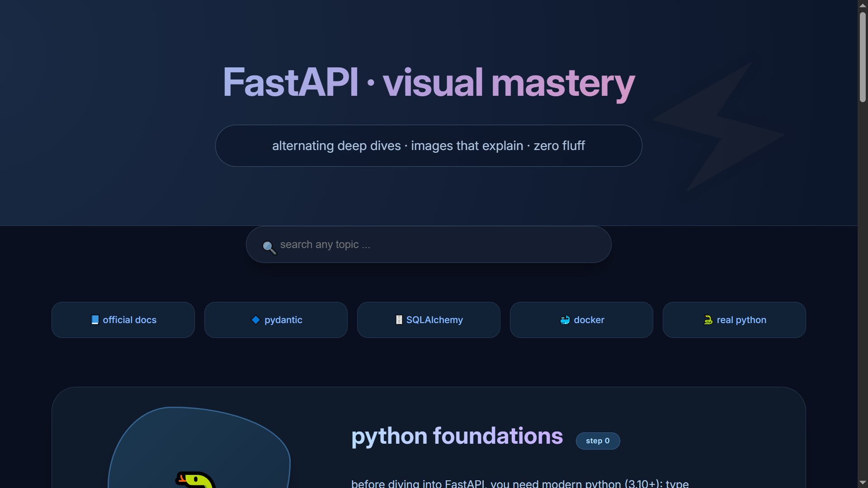Click the tagline "alternating deep dives · images that explain"
868x488 pixels.
point(397,145)
